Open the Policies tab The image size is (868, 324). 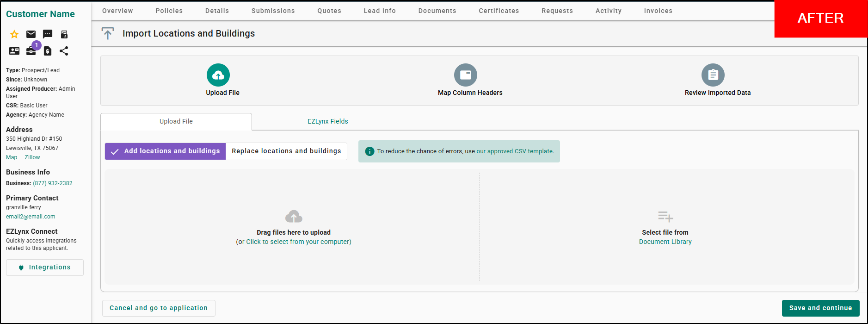[x=169, y=11]
